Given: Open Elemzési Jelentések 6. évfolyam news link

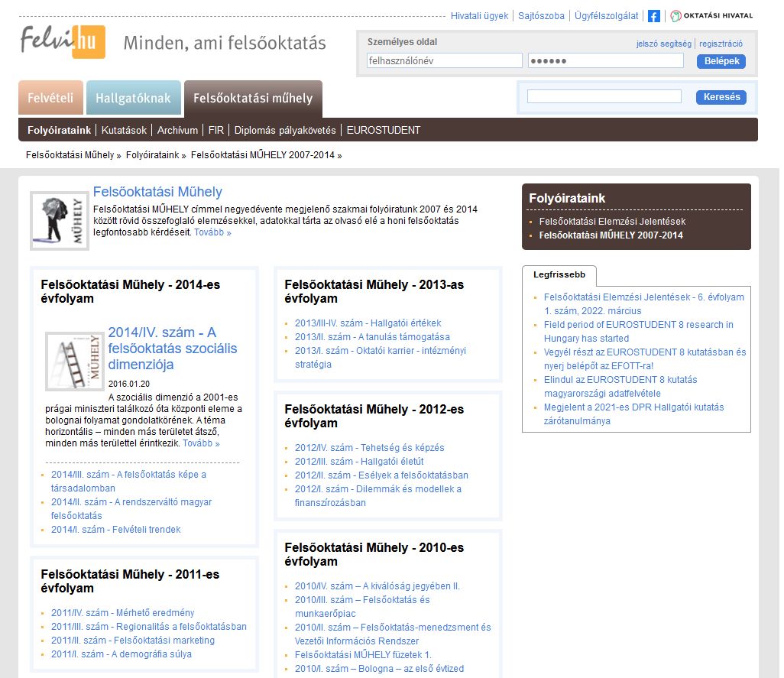Looking at the screenshot, I should click(x=644, y=304).
